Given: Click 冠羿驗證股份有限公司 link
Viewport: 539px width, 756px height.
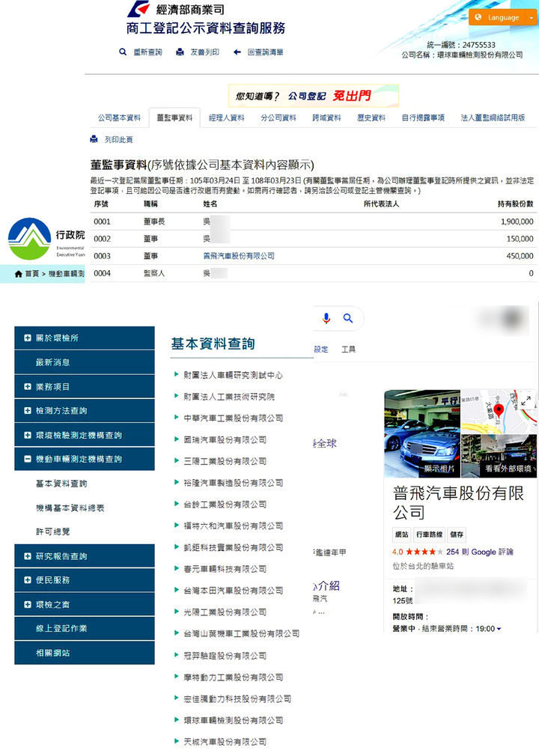Looking at the screenshot, I should point(225,656).
